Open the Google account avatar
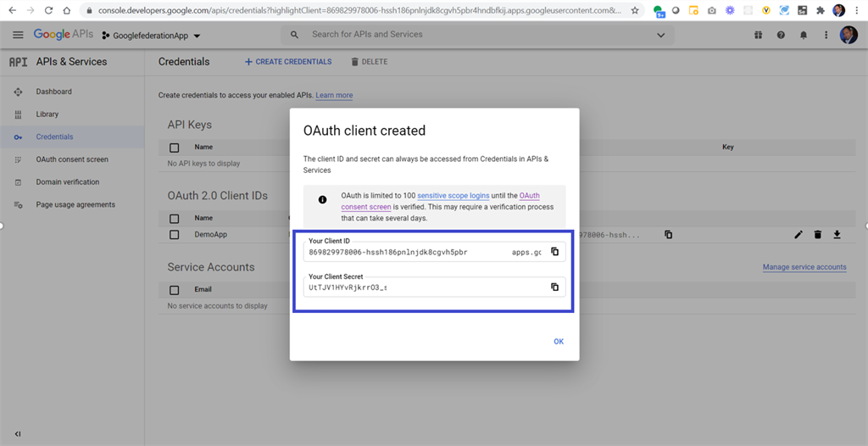 (849, 35)
